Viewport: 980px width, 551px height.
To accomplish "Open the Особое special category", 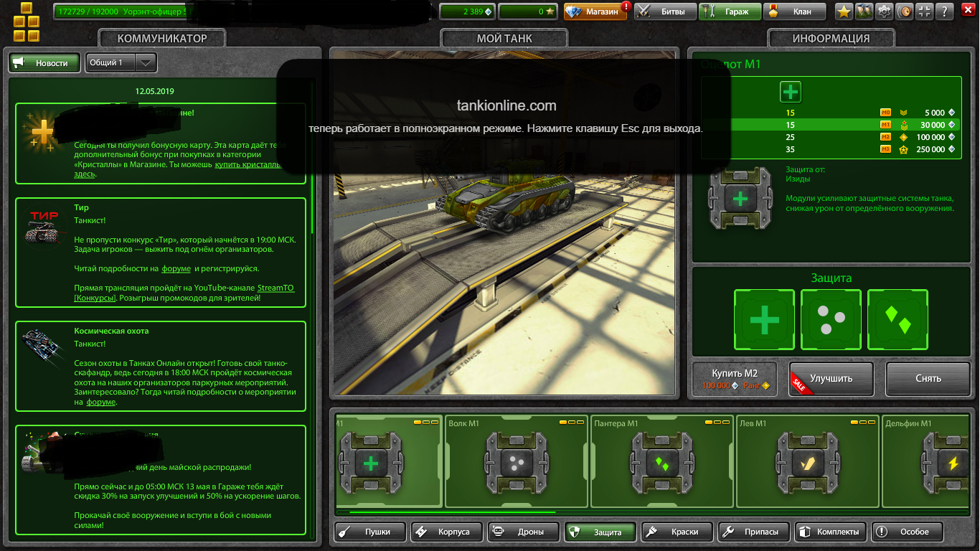I will pyautogui.click(x=907, y=532).
